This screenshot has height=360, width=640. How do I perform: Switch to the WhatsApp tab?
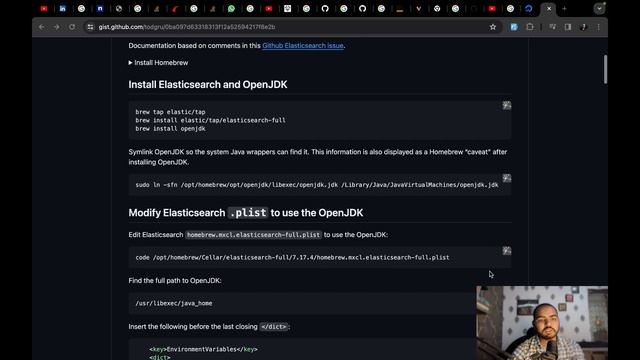coord(231,9)
